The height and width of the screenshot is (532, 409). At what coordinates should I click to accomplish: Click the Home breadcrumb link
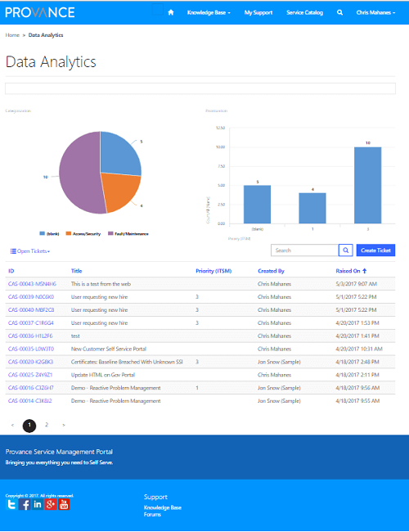click(x=12, y=35)
